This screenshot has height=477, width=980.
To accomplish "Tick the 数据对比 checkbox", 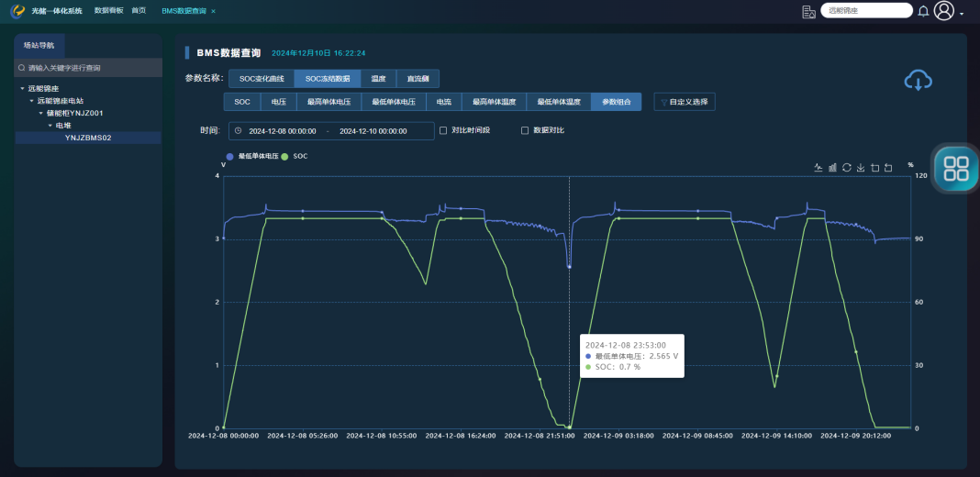I will 525,130.
